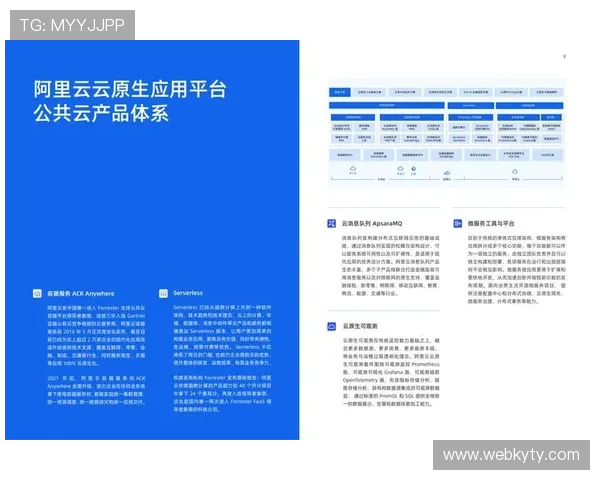This screenshot has height=480, width=600.
Task: Click the 云原生可观测 section icon
Action: click(331, 326)
